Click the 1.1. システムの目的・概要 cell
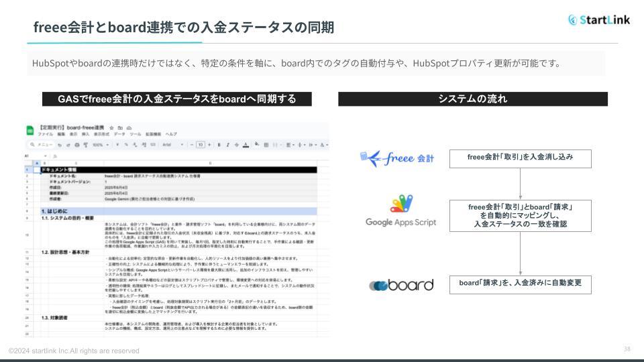 (67, 218)
